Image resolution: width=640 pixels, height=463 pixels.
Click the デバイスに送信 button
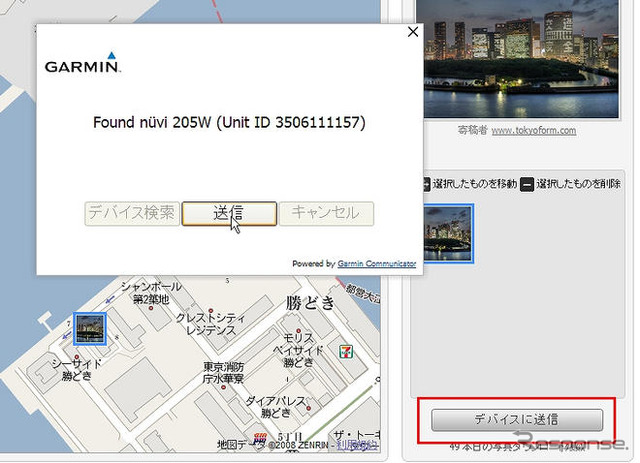[x=517, y=420]
